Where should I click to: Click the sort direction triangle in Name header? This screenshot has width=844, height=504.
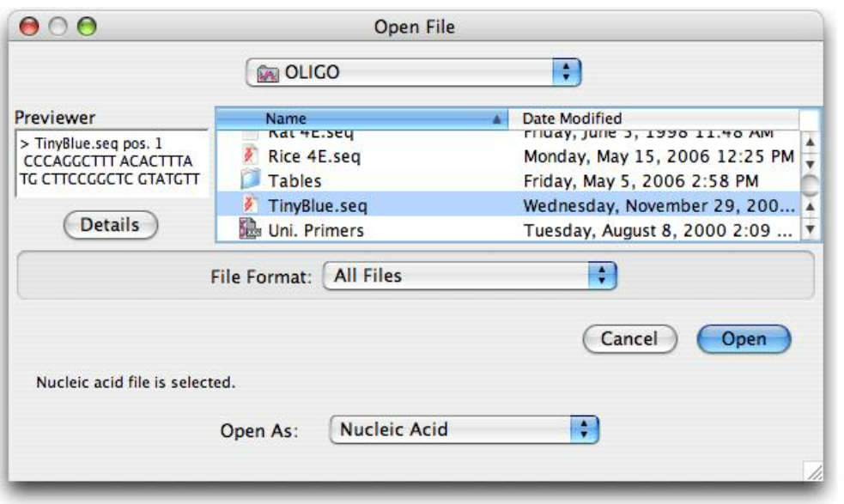pyautogui.click(x=497, y=119)
